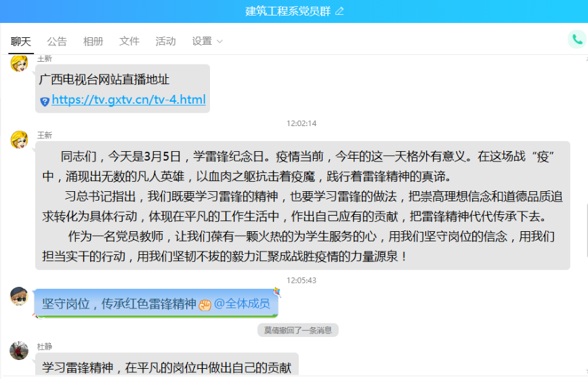Image resolution: width=588 pixels, height=379 pixels.
Task: Click the paragraph starting 作为一名党员教师
Action: (299, 247)
